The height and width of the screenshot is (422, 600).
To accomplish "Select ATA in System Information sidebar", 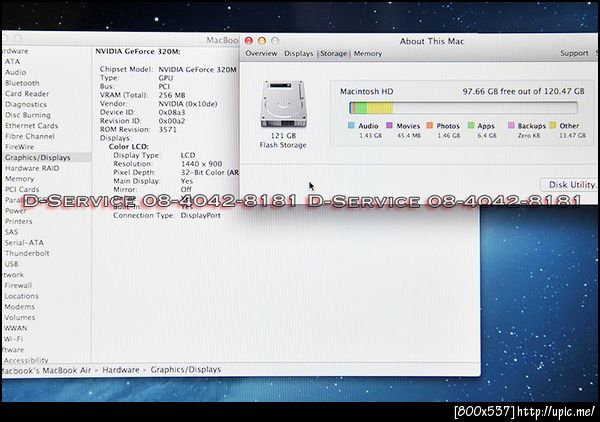I will click(12, 62).
